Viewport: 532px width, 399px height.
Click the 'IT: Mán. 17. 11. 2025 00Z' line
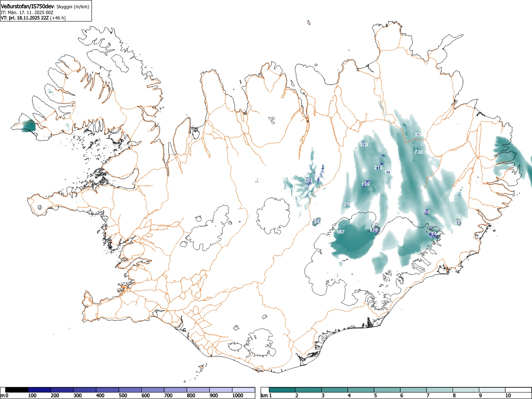tap(27, 12)
